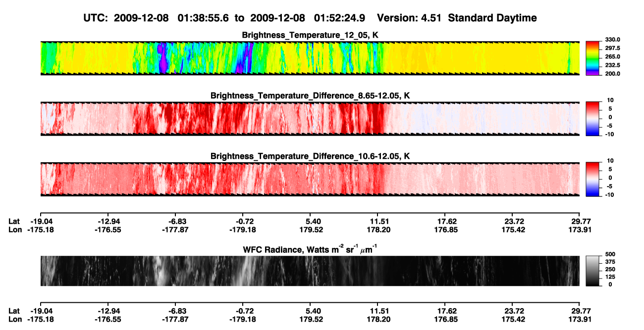Screen dimensions: 644x330
Task: Click the '125' label on the WFC colorbar
Action: tap(611, 277)
